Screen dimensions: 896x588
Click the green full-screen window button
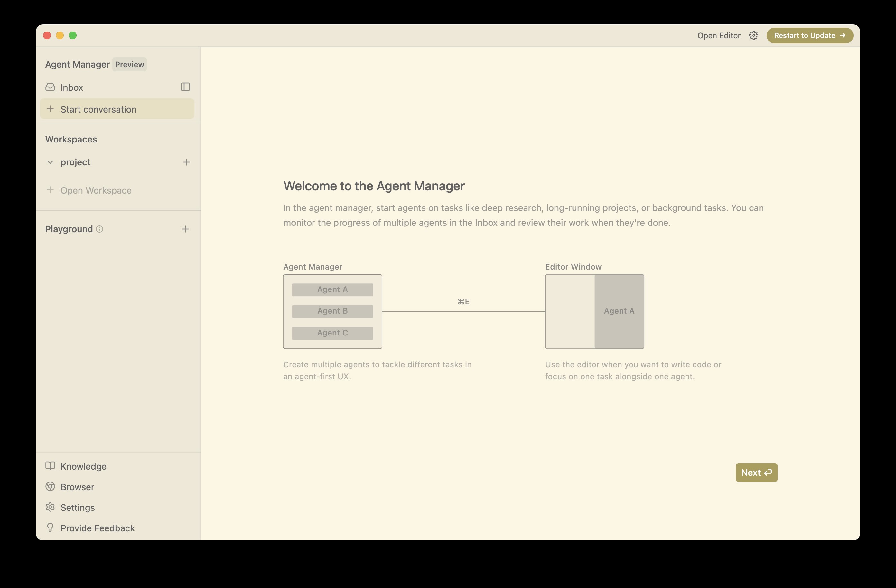pos(73,35)
